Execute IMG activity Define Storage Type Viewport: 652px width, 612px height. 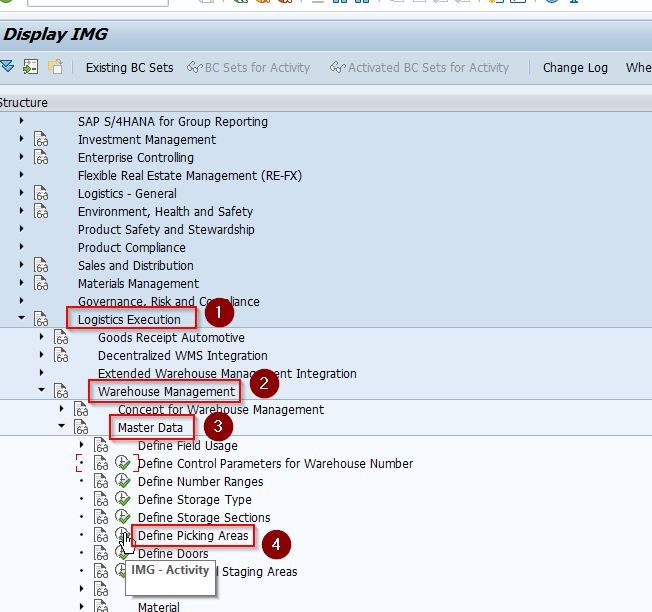pos(123,498)
